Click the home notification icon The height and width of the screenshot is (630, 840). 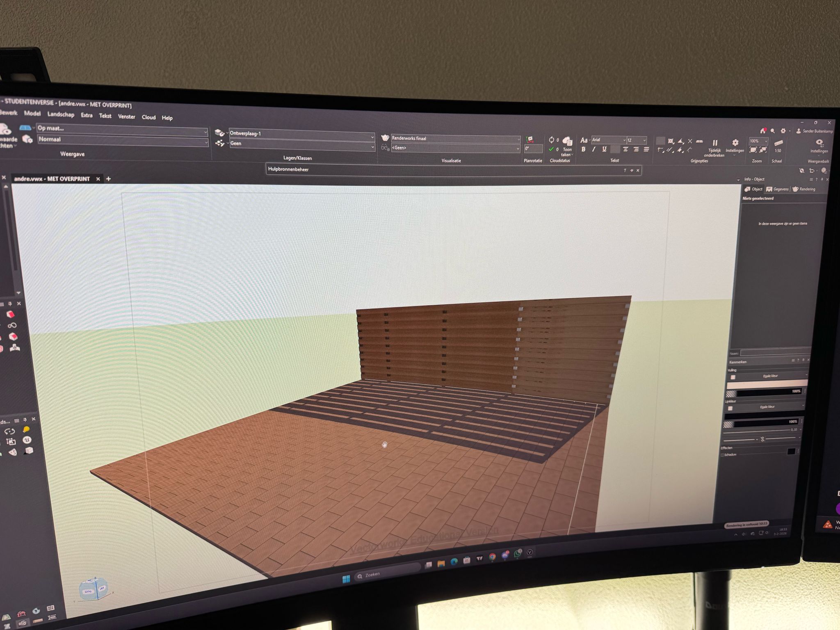[x=763, y=130]
